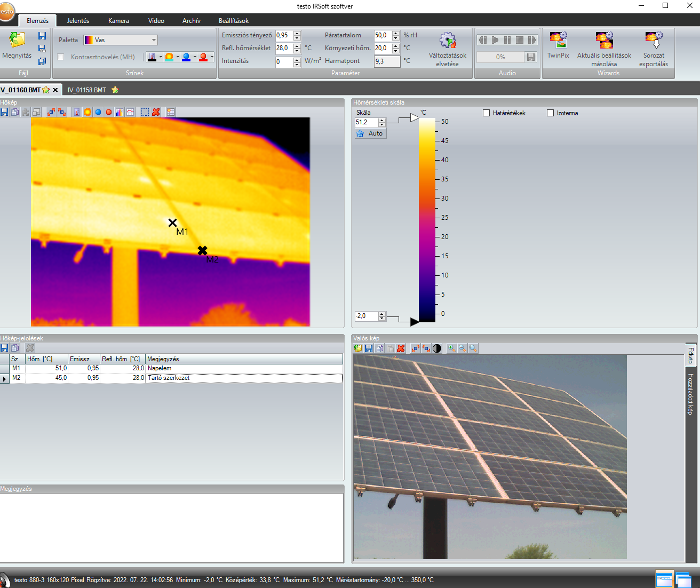Launch the TwinPix wizard
Image resolution: width=700 pixels, height=588 pixels.
coord(558,41)
